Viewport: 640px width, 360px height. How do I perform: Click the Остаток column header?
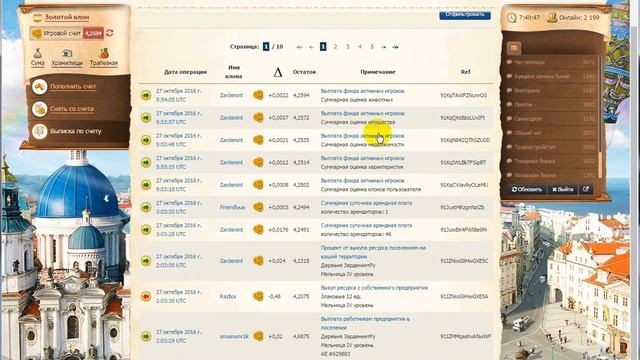304,72
